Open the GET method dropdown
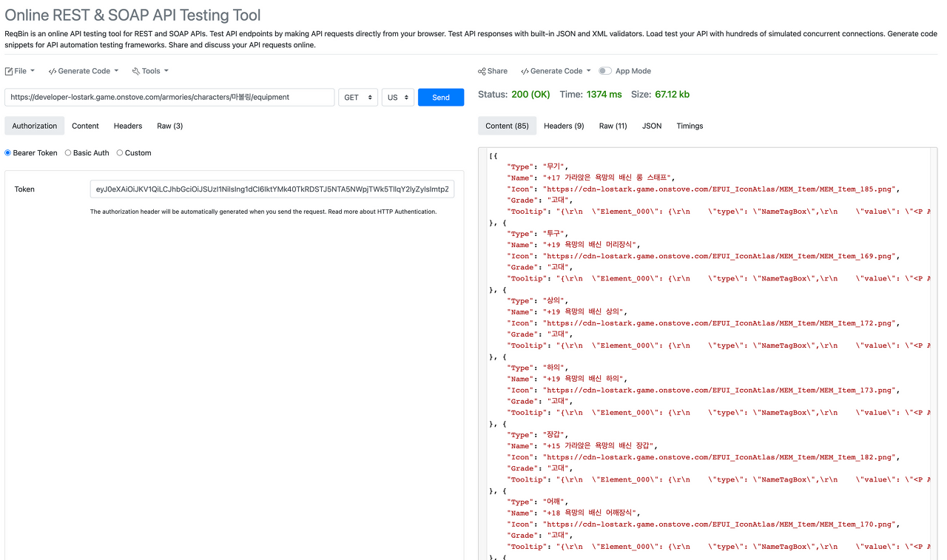Image resolution: width=947 pixels, height=560 pixels. [358, 97]
